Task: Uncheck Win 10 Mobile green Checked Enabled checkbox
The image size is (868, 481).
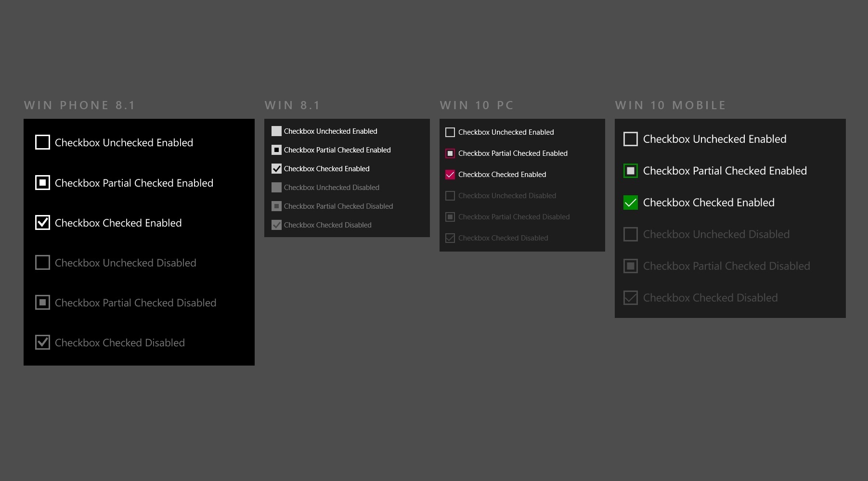Action: [631, 203]
